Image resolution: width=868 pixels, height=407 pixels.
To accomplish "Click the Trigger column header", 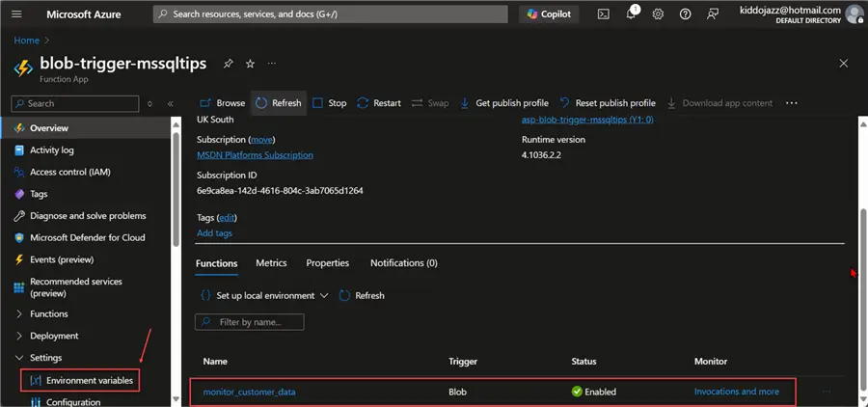I will pos(463,361).
